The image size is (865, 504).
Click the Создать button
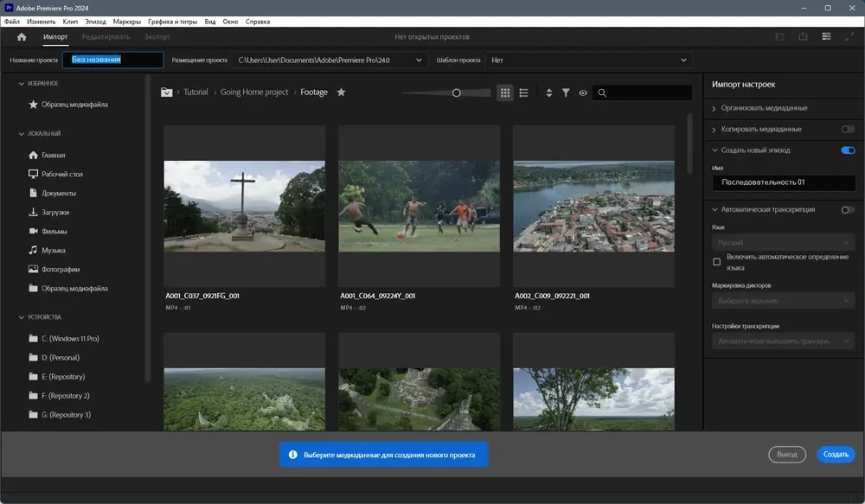[x=835, y=454]
